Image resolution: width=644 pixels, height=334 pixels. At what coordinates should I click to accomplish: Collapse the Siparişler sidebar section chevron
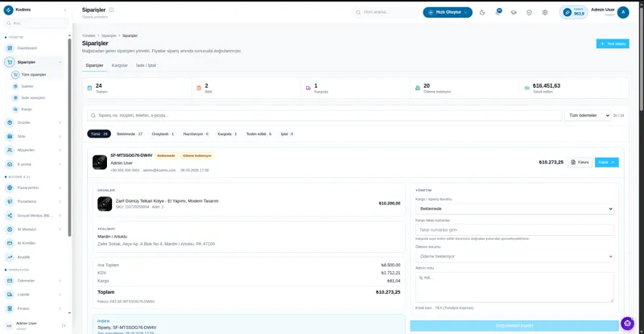coord(60,62)
